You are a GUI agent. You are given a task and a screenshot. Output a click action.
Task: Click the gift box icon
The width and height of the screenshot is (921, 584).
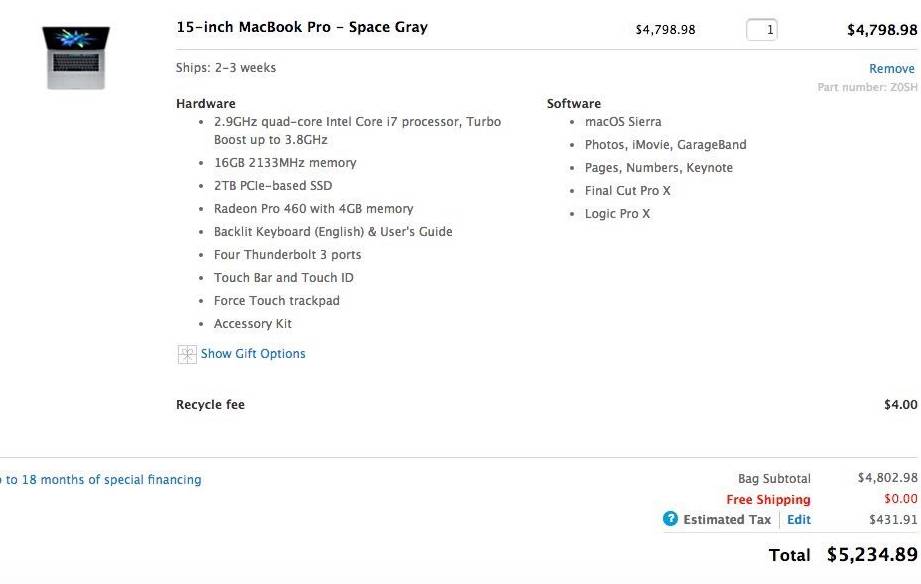[x=187, y=354]
